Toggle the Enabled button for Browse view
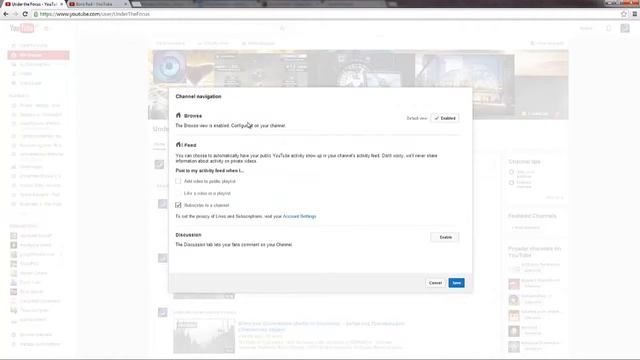 pos(444,118)
